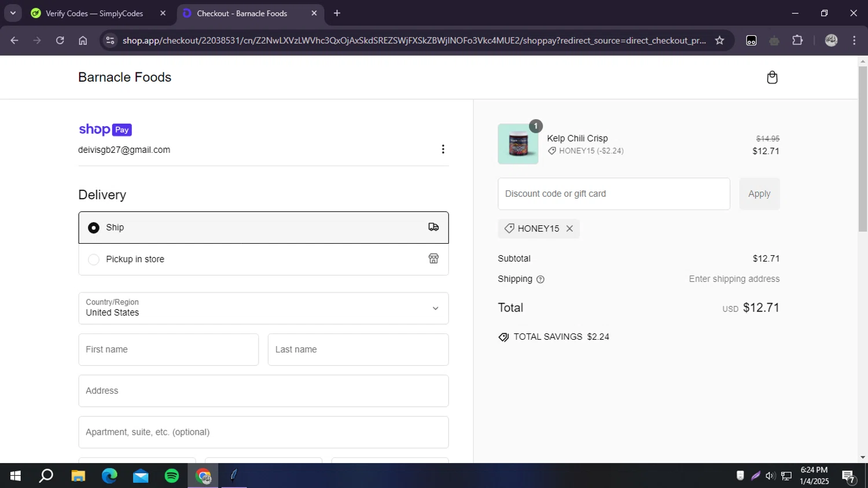Click the Kelp Chili Crisp product name

pos(578,138)
